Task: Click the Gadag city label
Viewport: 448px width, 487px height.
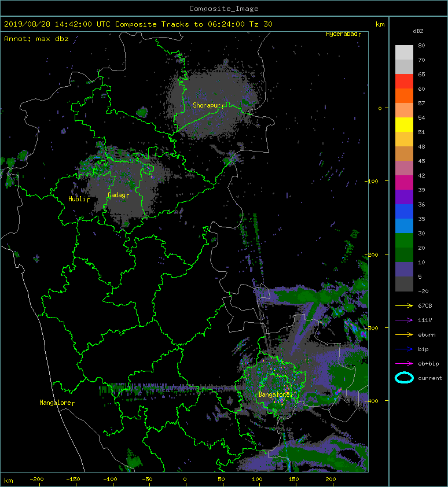Action: click(x=118, y=195)
